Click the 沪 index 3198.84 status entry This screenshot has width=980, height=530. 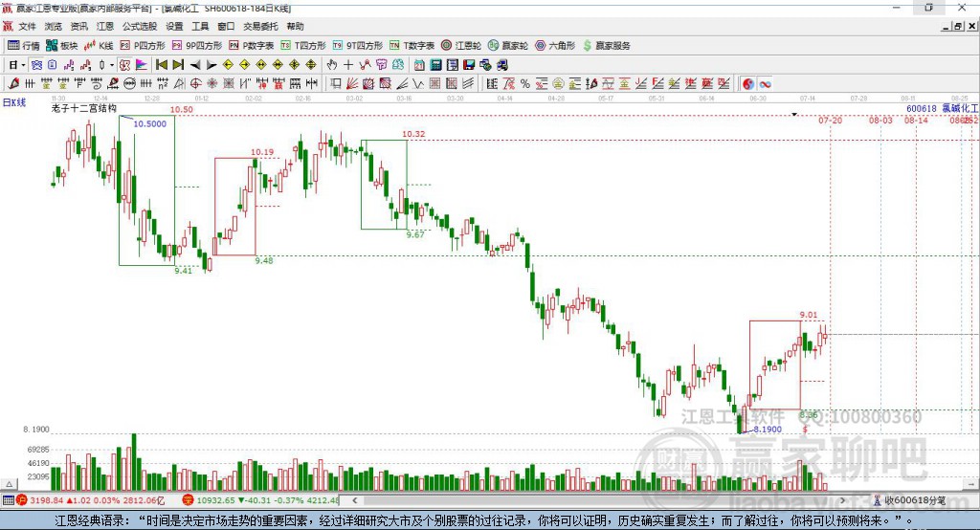91,500
